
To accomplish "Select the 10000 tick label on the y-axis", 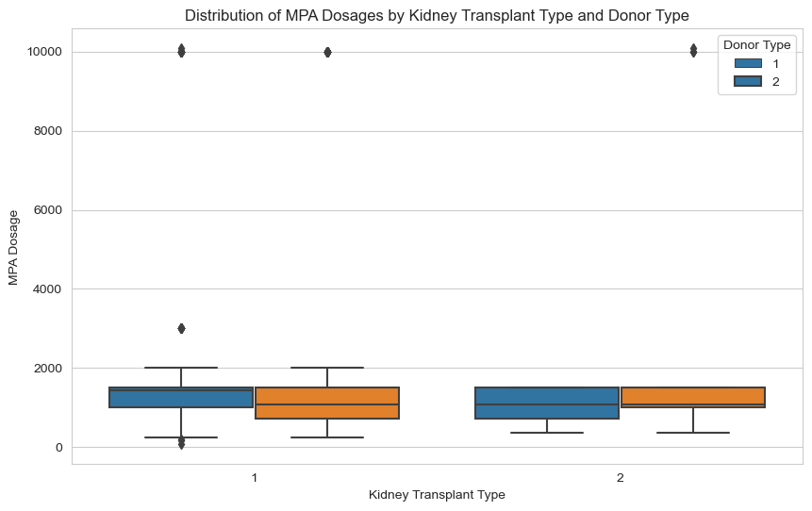I will (x=42, y=52).
